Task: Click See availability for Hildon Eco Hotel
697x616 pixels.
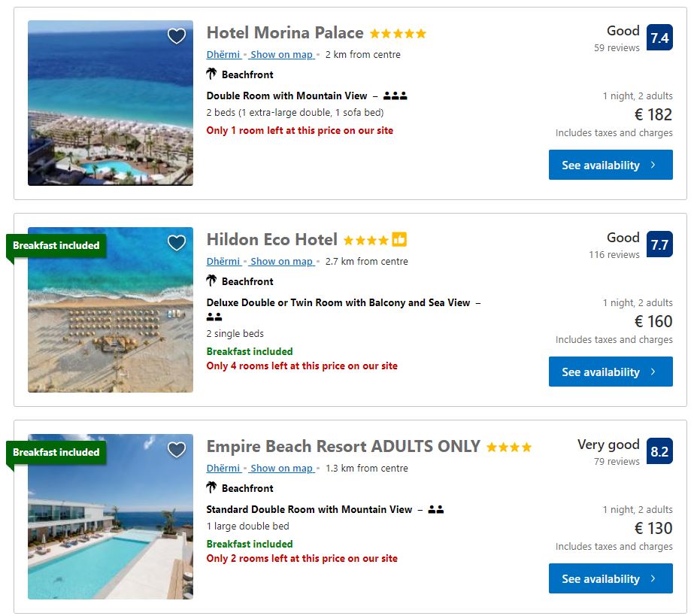Action: click(611, 372)
